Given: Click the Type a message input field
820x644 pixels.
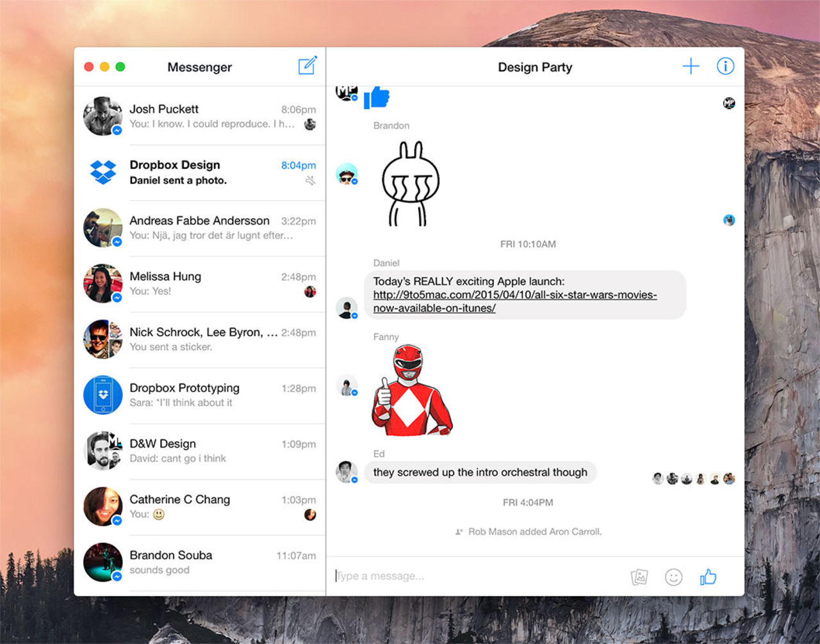Looking at the screenshot, I should point(448,576).
